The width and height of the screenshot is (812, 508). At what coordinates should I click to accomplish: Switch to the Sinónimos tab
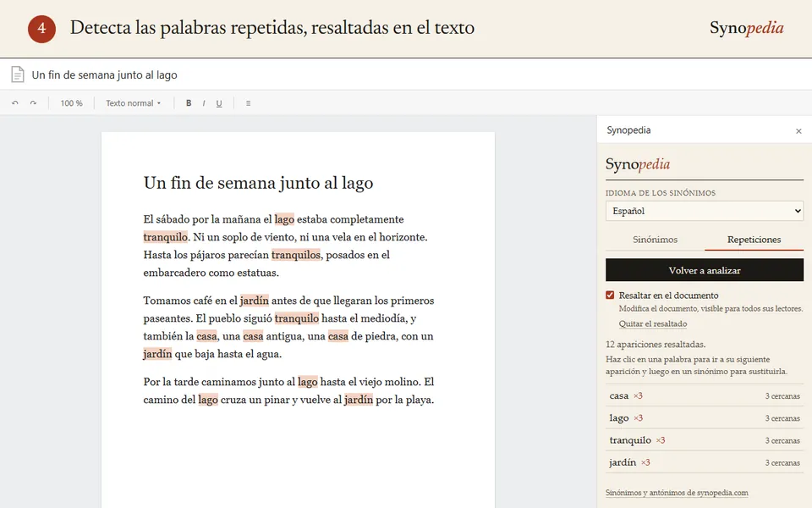(x=655, y=240)
